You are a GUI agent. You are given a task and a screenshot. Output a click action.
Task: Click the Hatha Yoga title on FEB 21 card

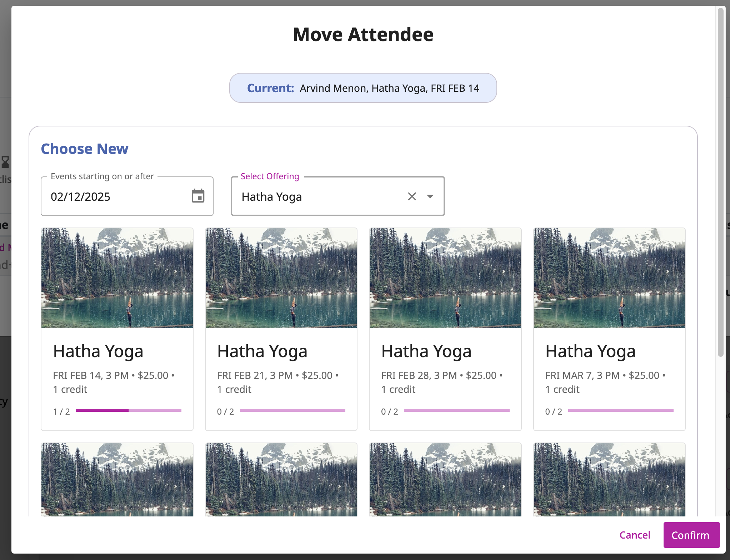click(262, 351)
